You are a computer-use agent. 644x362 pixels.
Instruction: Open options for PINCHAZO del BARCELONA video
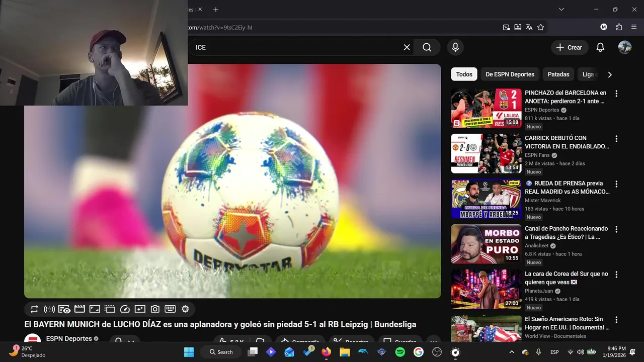coord(616,94)
